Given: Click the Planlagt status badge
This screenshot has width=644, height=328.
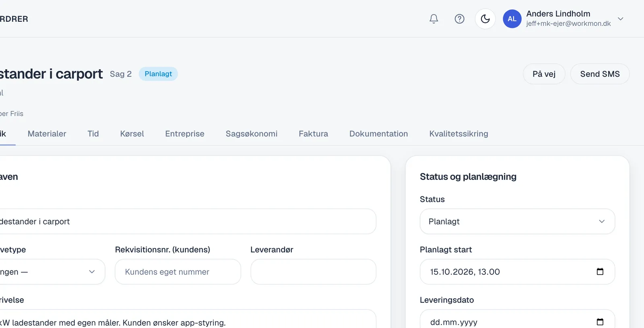Looking at the screenshot, I should [158, 74].
